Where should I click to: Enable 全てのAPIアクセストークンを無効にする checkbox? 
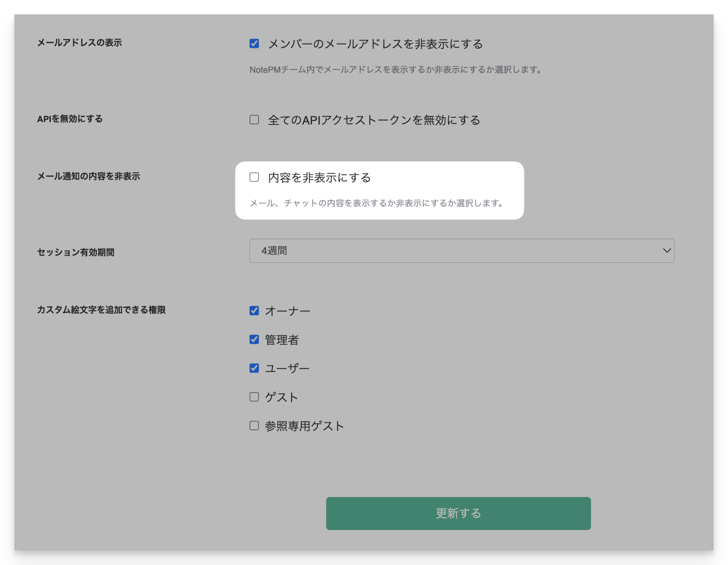click(x=254, y=119)
